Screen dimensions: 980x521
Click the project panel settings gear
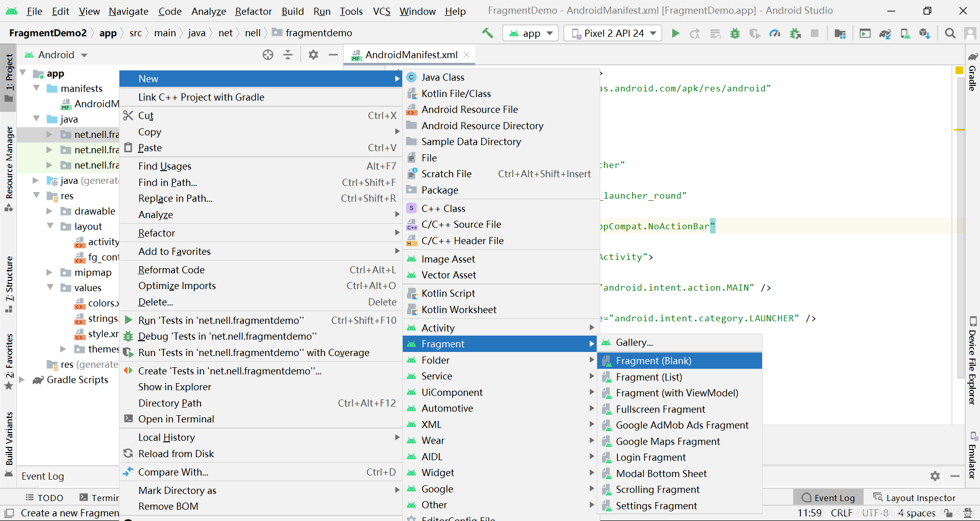coord(313,55)
